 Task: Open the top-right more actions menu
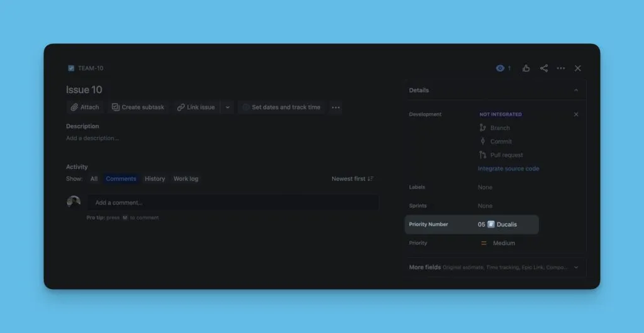[x=561, y=68]
